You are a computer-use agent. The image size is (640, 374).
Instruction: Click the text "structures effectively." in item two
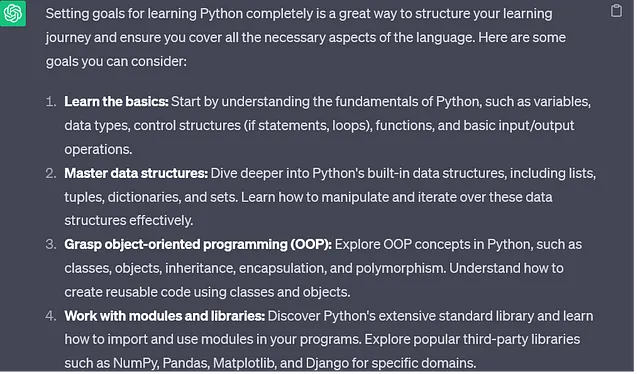129,220
